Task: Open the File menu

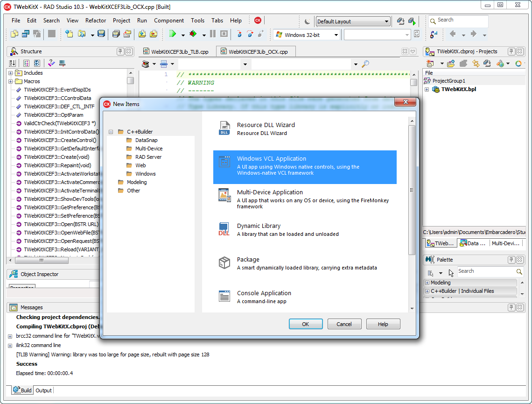Action: coord(16,21)
